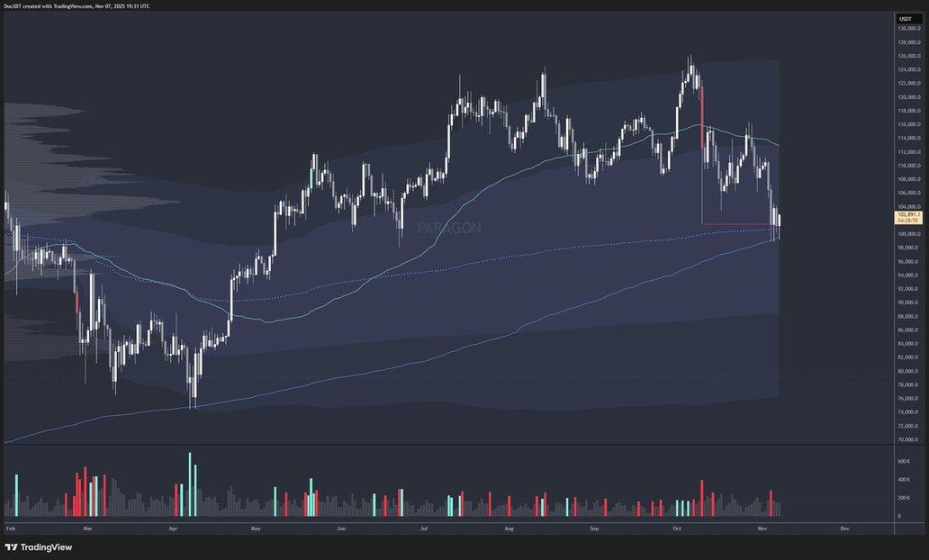Click the TradingView logo icon
The width and height of the screenshot is (929, 560).
click(x=11, y=546)
